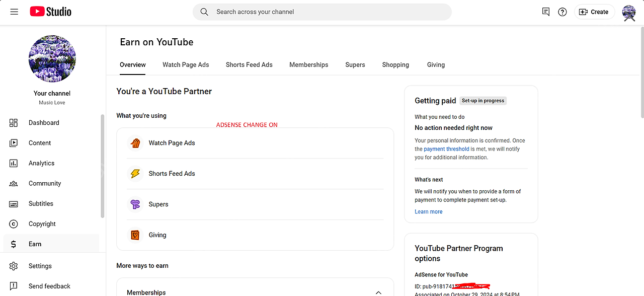Click the YouTube Partner Program options heading
Viewport: 644px width, 296px height.
point(459,253)
